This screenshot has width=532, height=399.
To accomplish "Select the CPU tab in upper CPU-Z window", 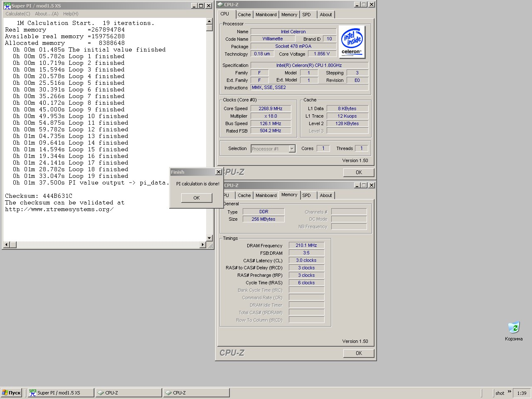I will pos(225,14).
